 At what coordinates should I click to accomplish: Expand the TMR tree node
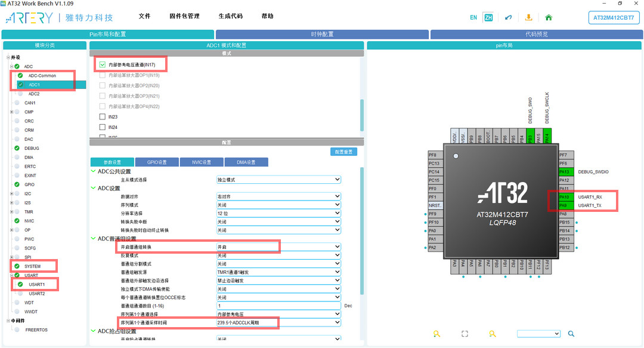click(11, 212)
